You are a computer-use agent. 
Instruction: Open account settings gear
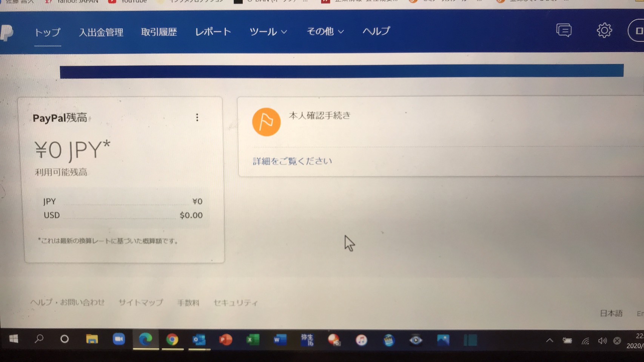point(604,31)
